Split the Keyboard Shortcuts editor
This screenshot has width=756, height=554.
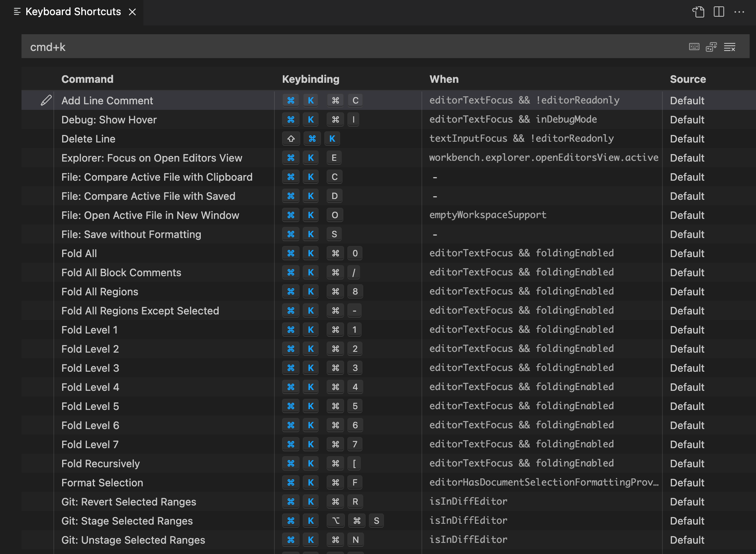click(x=718, y=12)
